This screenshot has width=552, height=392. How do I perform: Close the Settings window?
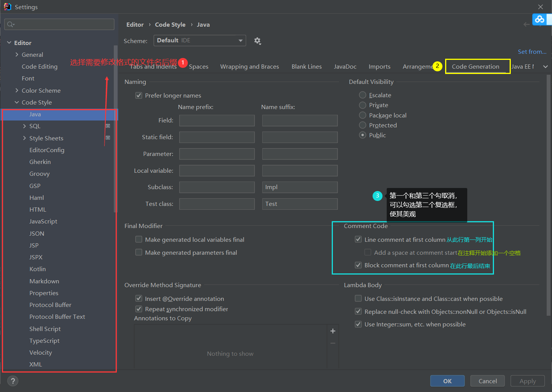tap(541, 7)
